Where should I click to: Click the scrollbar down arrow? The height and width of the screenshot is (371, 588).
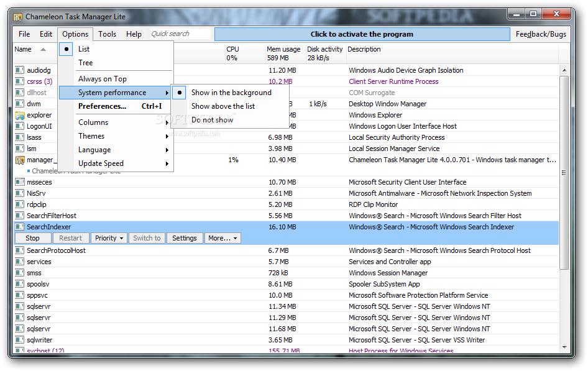coord(564,347)
